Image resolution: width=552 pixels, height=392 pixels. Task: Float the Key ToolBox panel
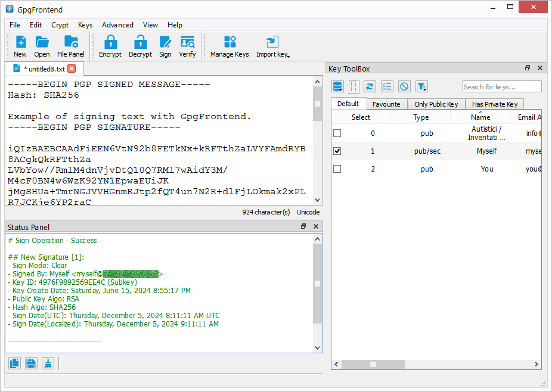coord(528,68)
